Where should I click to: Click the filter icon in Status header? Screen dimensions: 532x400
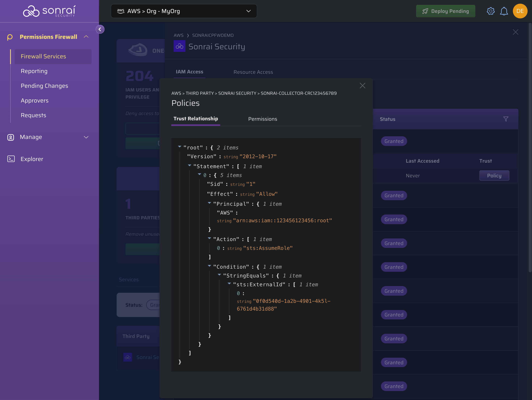pos(506,119)
